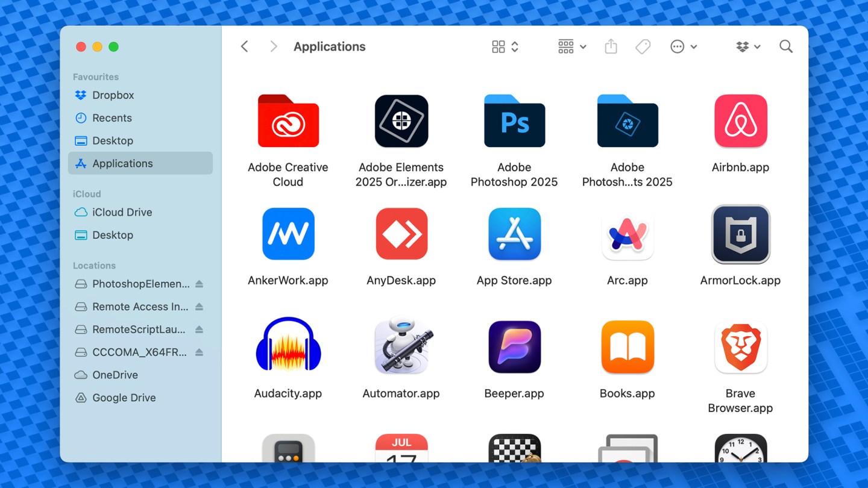Open Google Drive from the sidebar

pos(123,398)
